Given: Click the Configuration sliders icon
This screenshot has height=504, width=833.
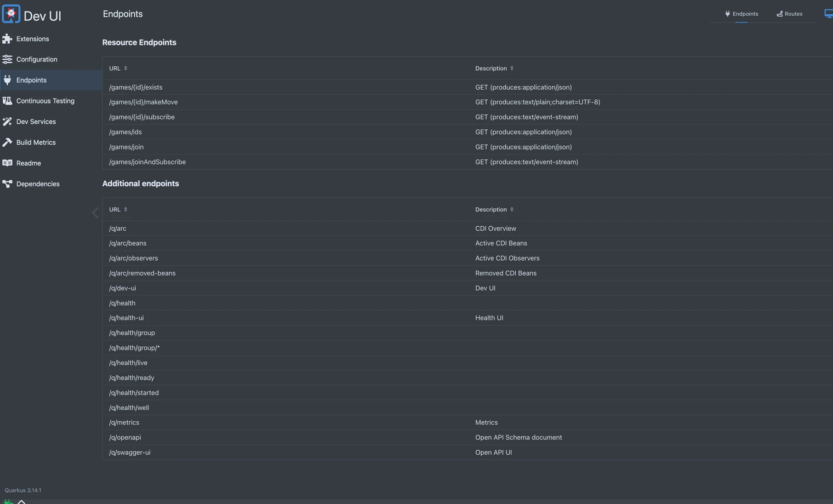Looking at the screenshot, I should pyautogui.click(x=7, y=59).
